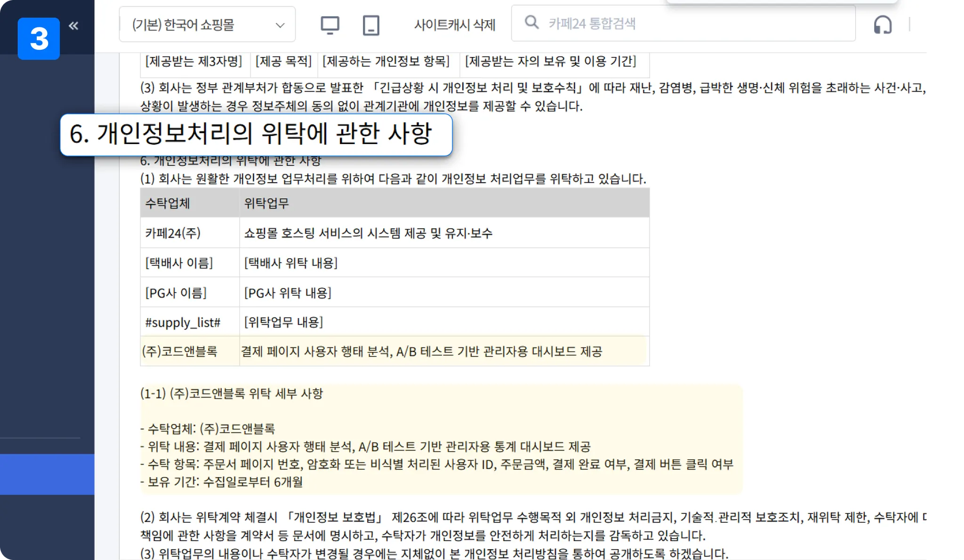Switch to mobile preview icon
Image resolution: width=964 pixels, height=560 pixels.
point(371,25)
